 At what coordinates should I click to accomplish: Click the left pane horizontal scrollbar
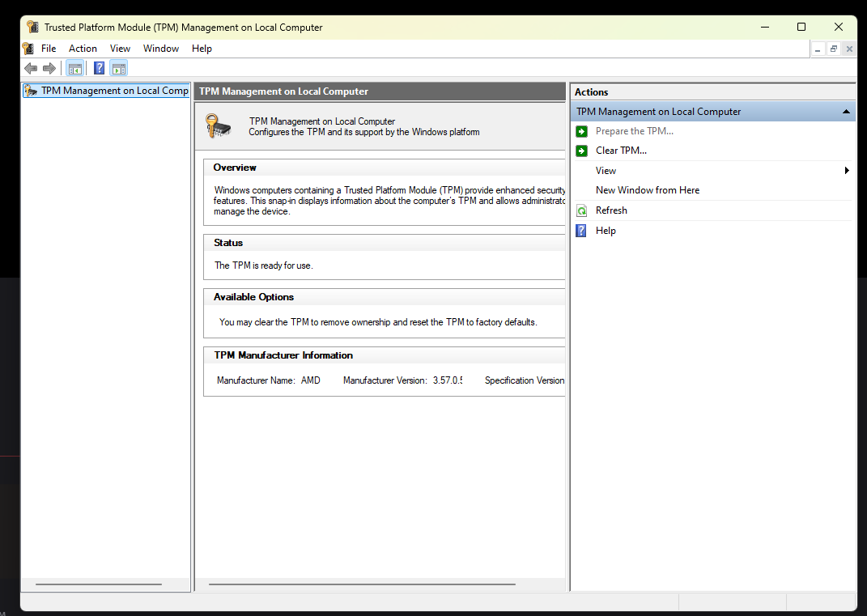pyautogui.click(x=99, y=584)
